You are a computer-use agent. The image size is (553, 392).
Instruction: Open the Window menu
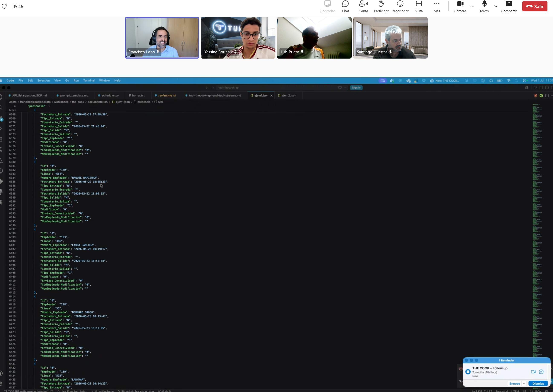coord(104,81)
